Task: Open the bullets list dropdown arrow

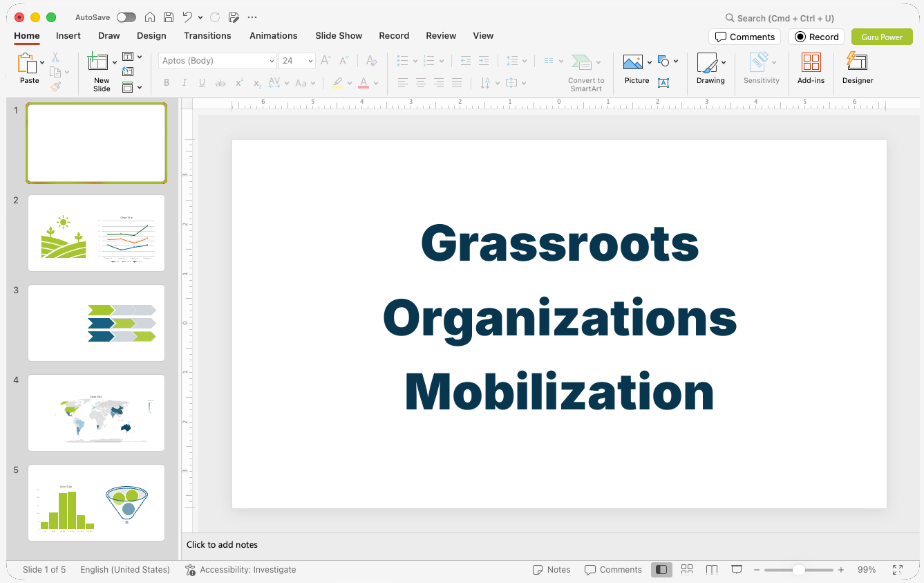Action: coord(415,61)
